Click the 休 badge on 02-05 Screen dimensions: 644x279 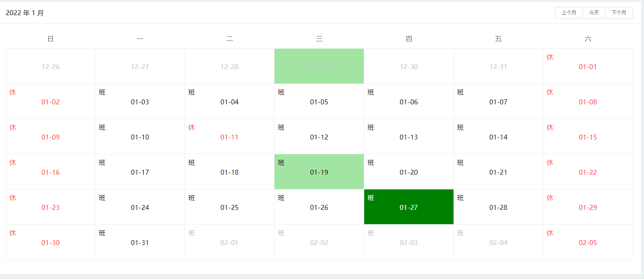click(550, 233)
